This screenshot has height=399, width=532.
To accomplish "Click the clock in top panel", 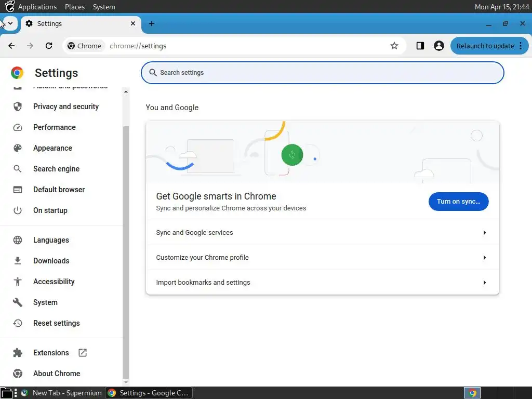I will 501,7.
